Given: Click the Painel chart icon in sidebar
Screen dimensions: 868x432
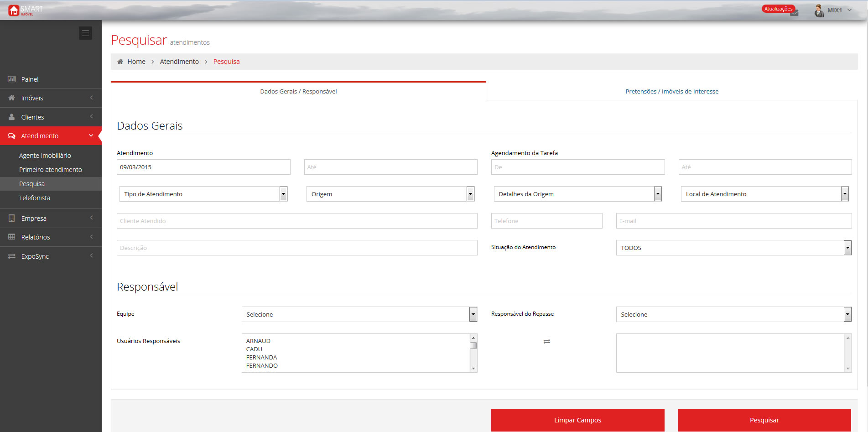Looking at the screenshot, I should click(12, 79).
